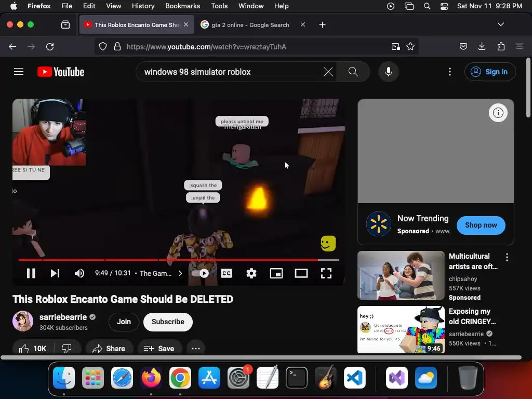Open more actions ellipsis below video
The image size is (532, 399).
pyautogui.click(x=196, y=349)
